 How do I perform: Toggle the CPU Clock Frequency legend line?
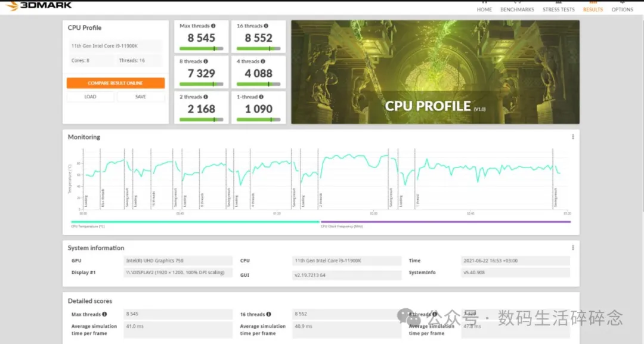(x=445, y=222)
